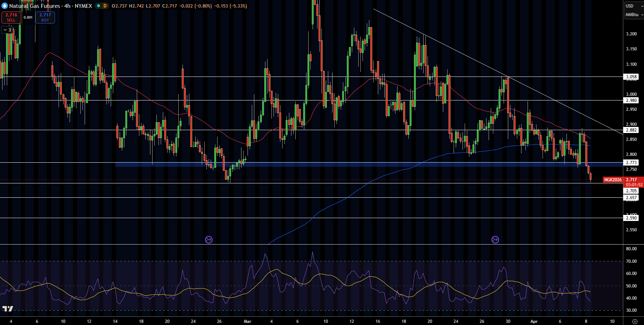The width and height of the screenshot is (644, 325).
Task: Click the orange D delayed-data badge
Action: (105, 6)
